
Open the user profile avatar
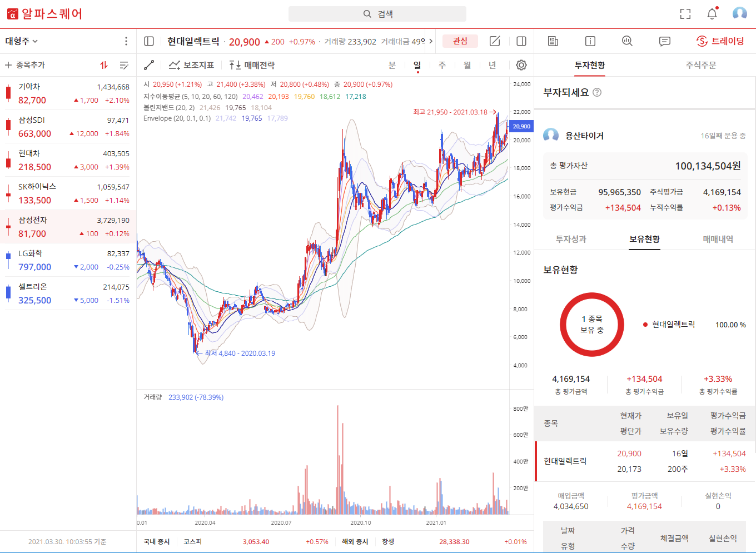(x=739, y=13)
